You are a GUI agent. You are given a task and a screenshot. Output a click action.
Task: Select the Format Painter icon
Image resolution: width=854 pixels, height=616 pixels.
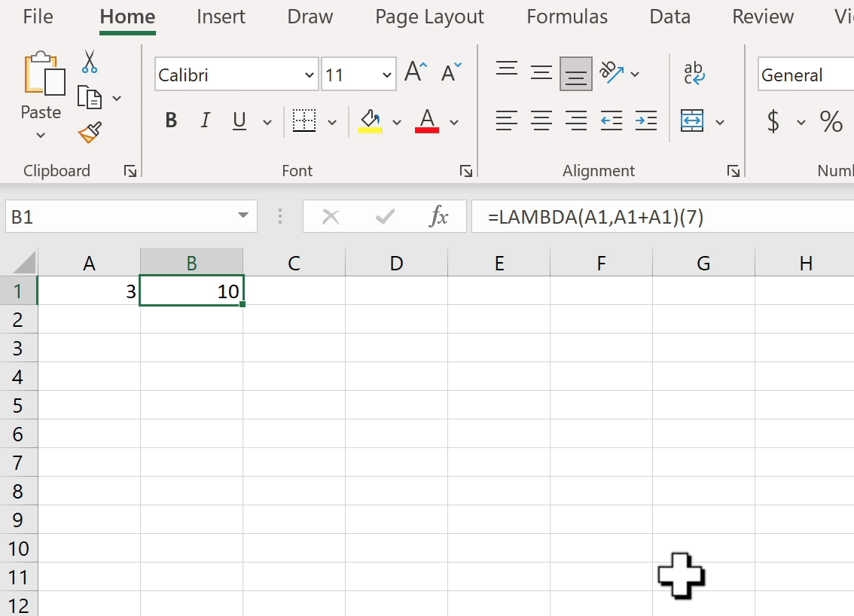tap(89, 131)
